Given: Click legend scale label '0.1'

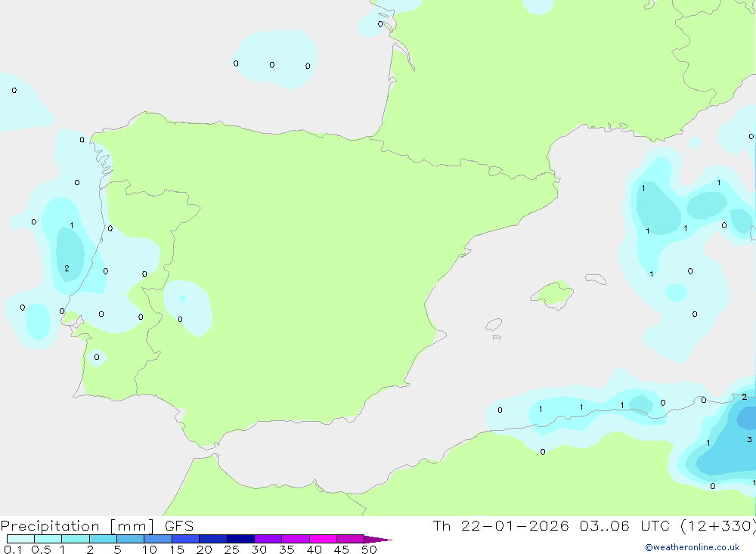Looking at the screenshot, I should click(x=13, y=549).
